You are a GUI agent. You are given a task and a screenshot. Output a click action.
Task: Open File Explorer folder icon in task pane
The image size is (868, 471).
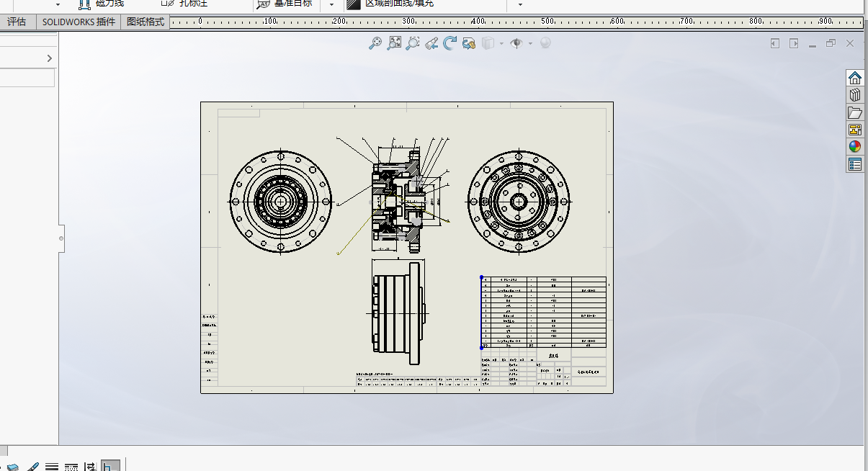[x=855, y=112]
